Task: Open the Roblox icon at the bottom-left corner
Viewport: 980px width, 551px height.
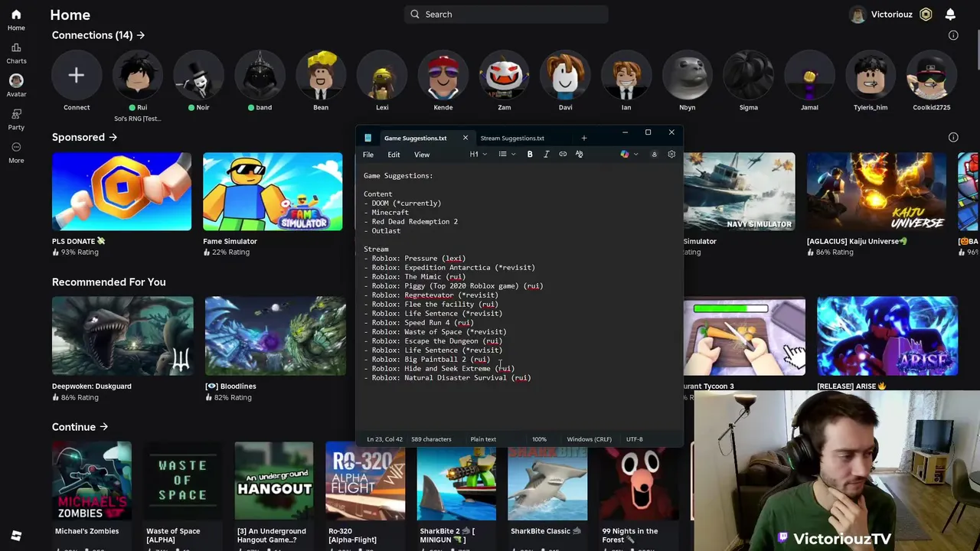Action: coord(16,536)
